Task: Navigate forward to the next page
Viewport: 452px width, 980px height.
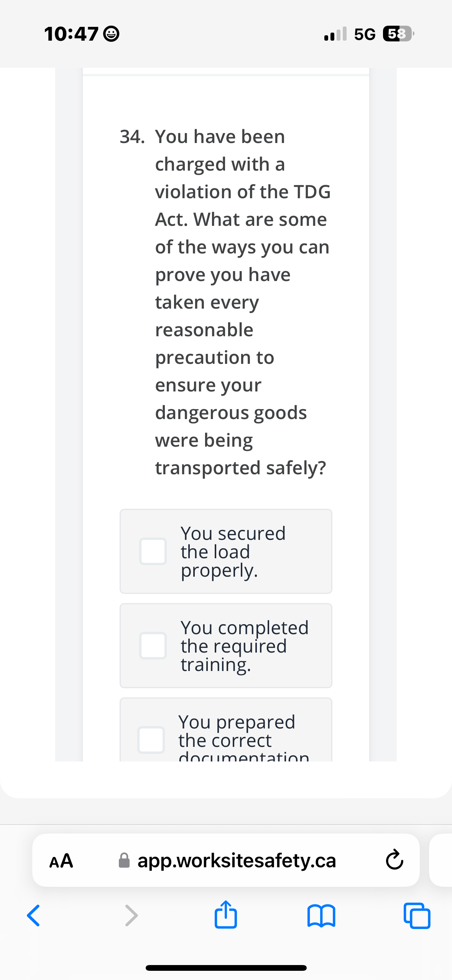Action: [x=130, y=915]
